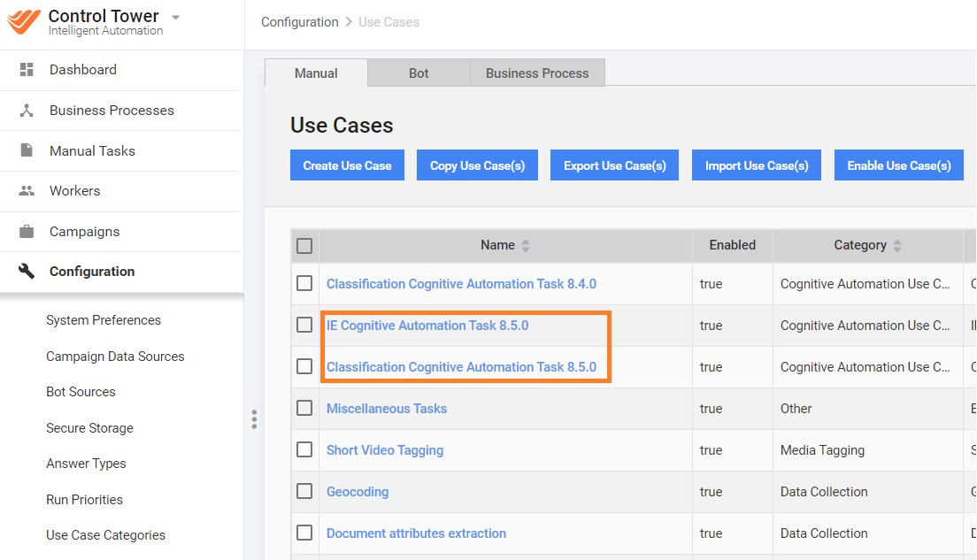Toggle the select-all checkbox in header

coord(304,246)
